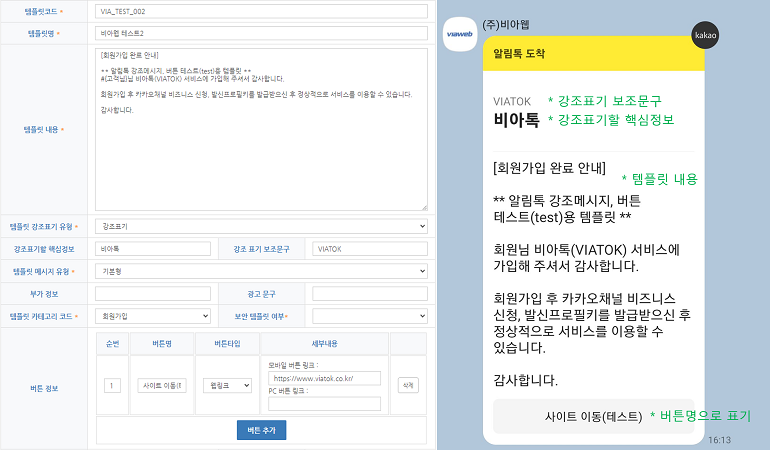The height and width of the screenshot is (450, 770).
Task: Click the viaweb profile icon in chat preview
Action: pos(460,34)
